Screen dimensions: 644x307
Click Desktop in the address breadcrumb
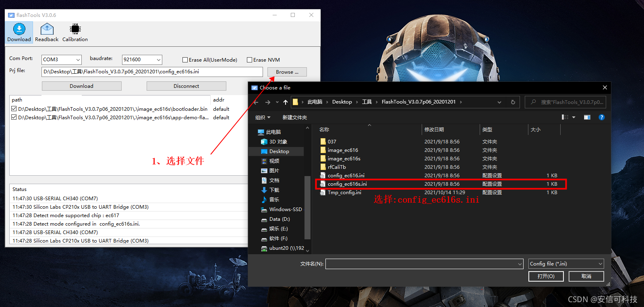[342, 102]
